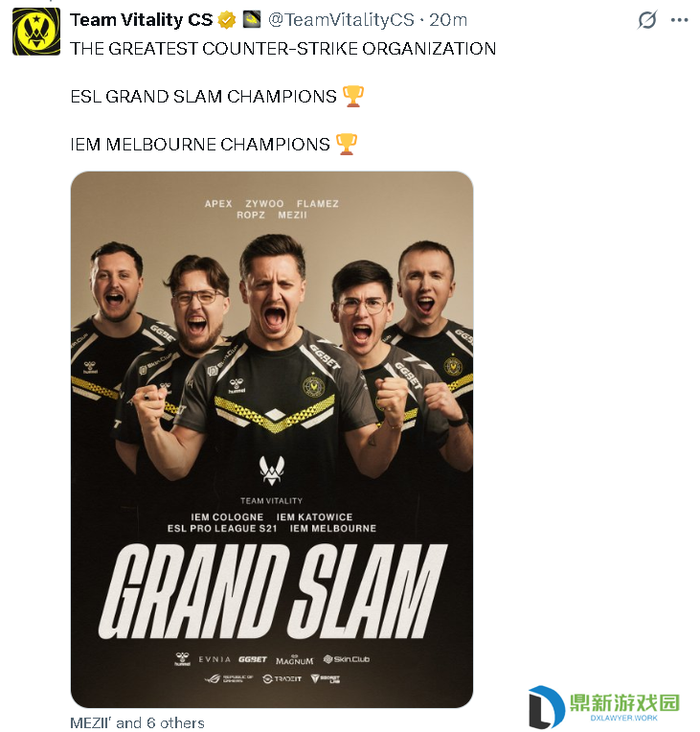Open the three-dot more options menu
The height and width of the screenshot is (732, 700).
679,20
